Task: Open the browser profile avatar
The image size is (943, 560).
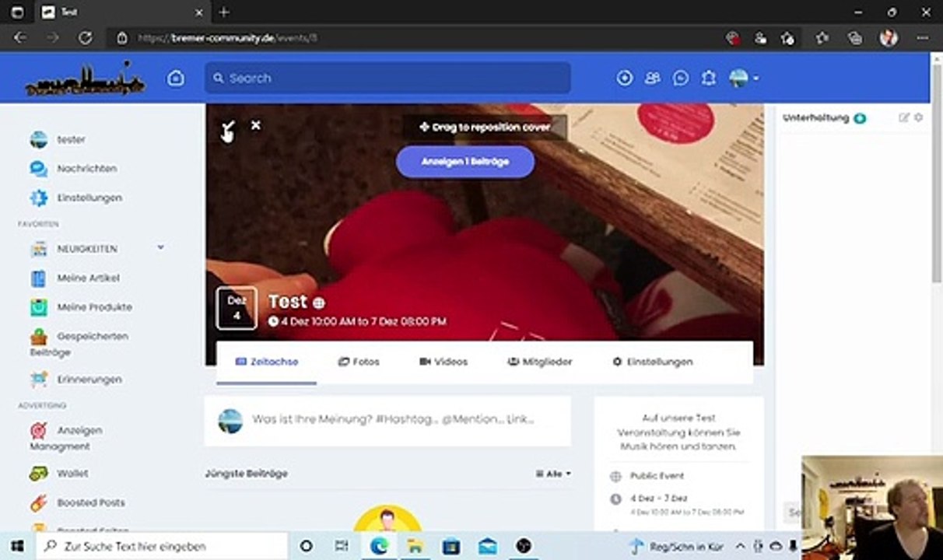Action: [889, 37]
